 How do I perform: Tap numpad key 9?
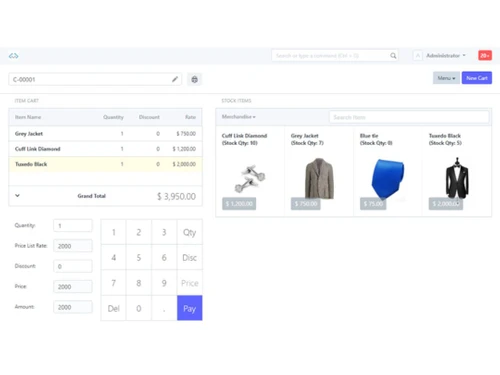click(164, 283)
